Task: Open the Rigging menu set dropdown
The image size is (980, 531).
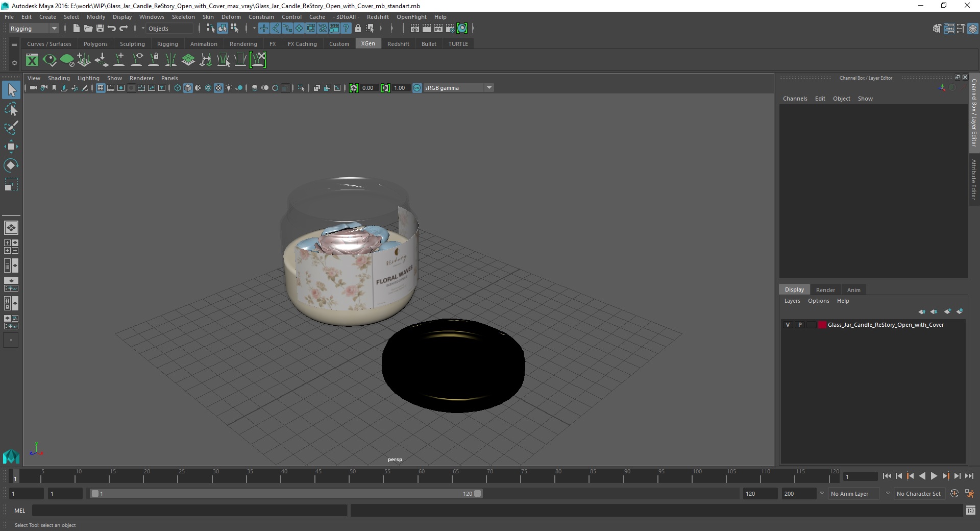Action: tap(34, 29)
